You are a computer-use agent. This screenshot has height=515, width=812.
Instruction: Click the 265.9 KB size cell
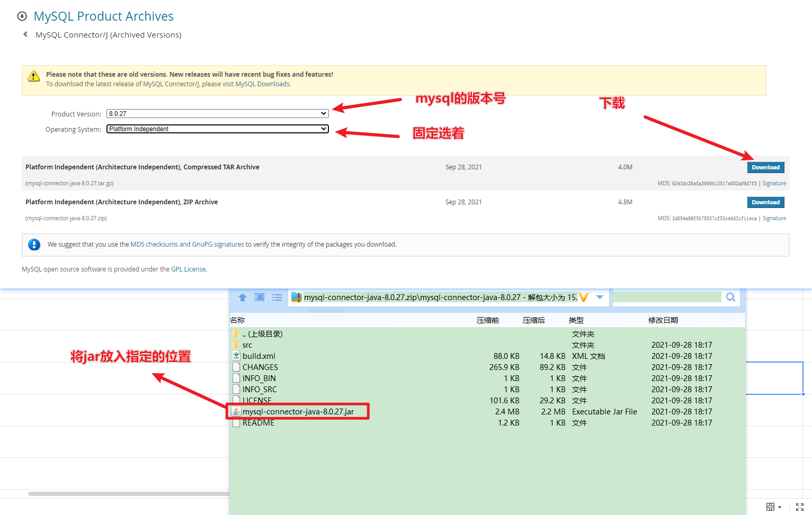click(504, 367)
